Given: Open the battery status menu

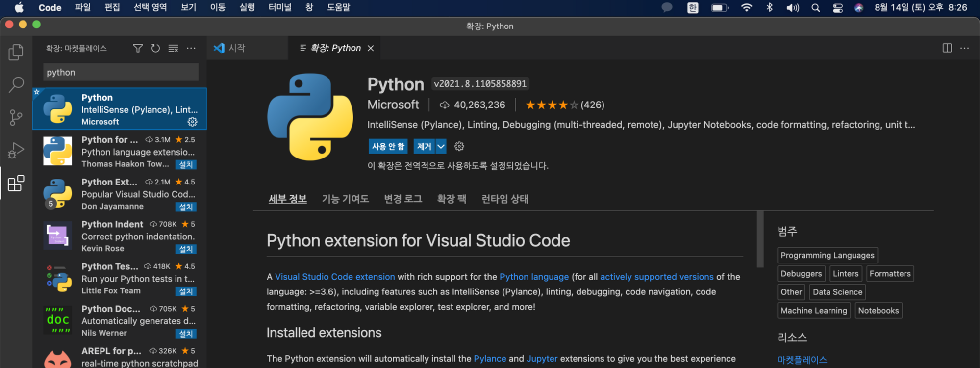Looking at the screenshot, I should [720, 7].
